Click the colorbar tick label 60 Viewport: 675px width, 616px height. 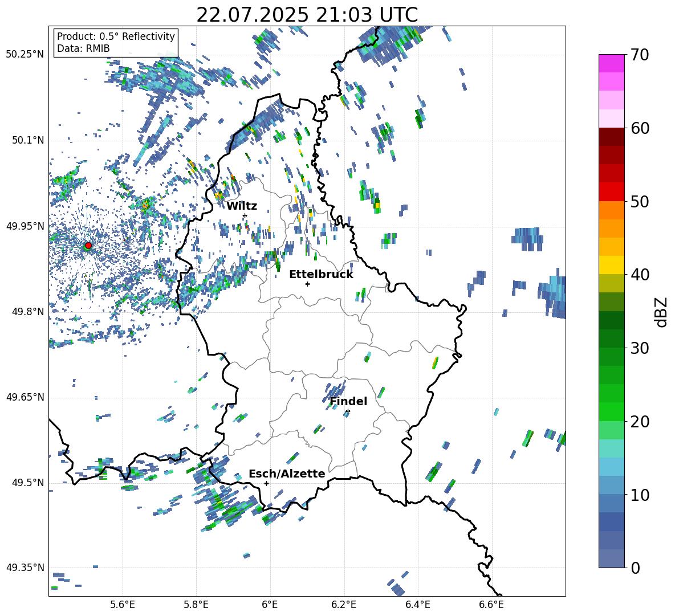point(640,128)
